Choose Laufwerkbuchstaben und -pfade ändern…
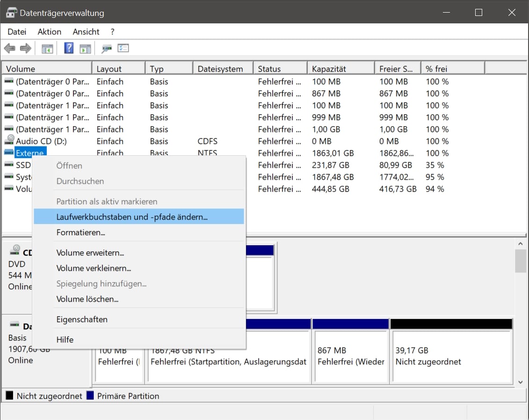This screenshot has width=529, height=420. pos(138,217)
